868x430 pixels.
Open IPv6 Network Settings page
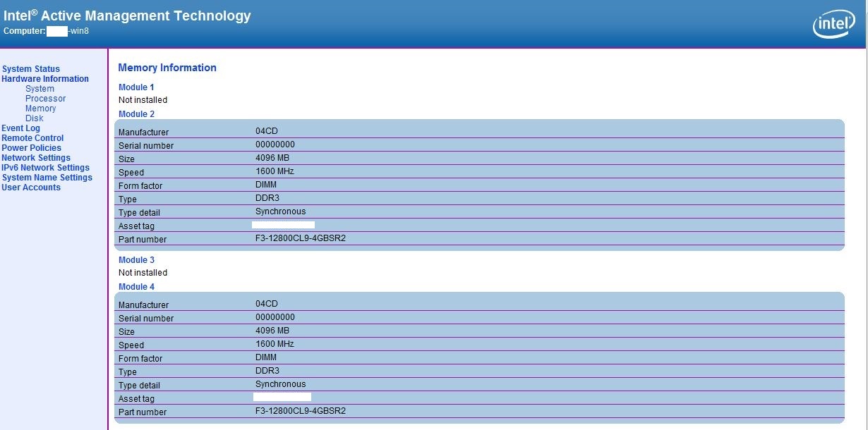click(46, 168)
